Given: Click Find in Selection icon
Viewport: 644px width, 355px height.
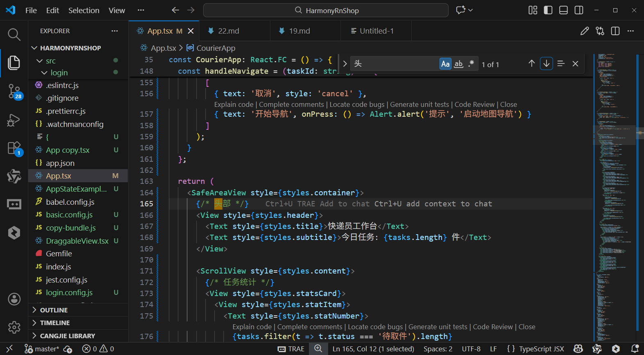Looking at the screenshot, I should [561, 63].
